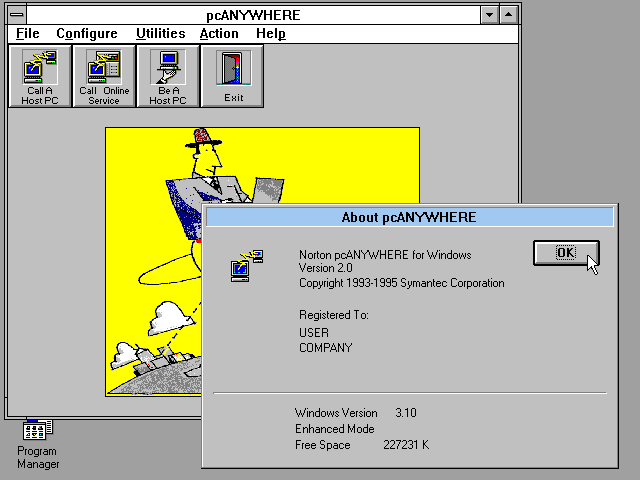Click the Free Space '227231 K' value
The width and height of the screenshot is (640, 480).
[x=406, y=445]
